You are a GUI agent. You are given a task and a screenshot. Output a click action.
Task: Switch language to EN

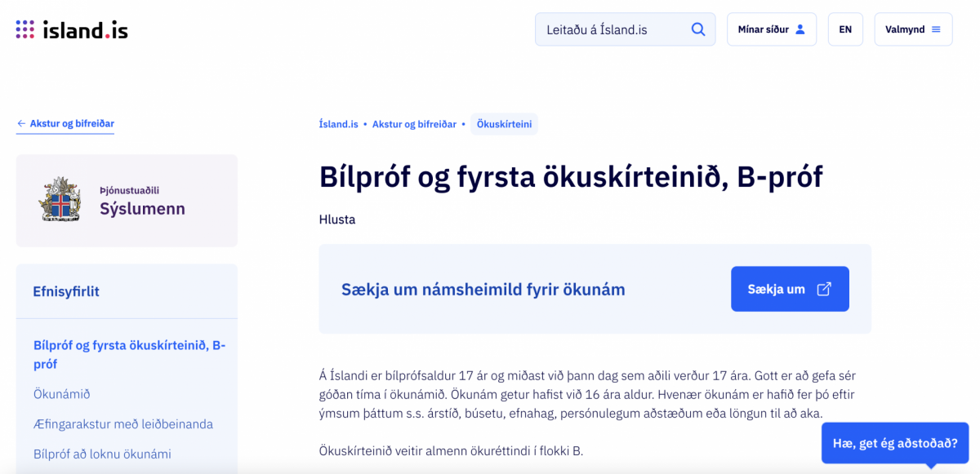[845, 29]
